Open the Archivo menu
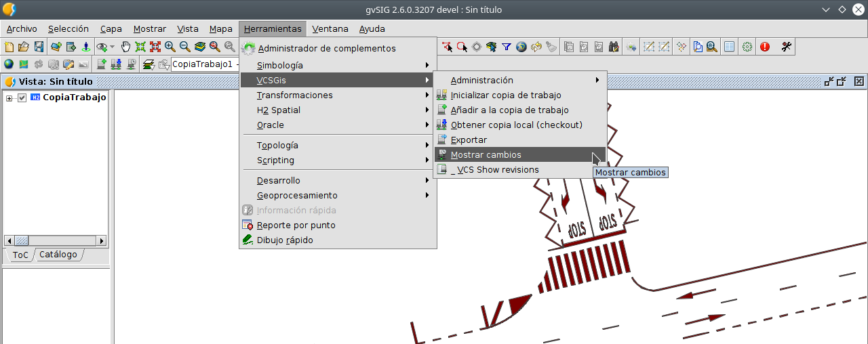Image resolution: width=868 pixels, height=344 pixels. (22, 29)
